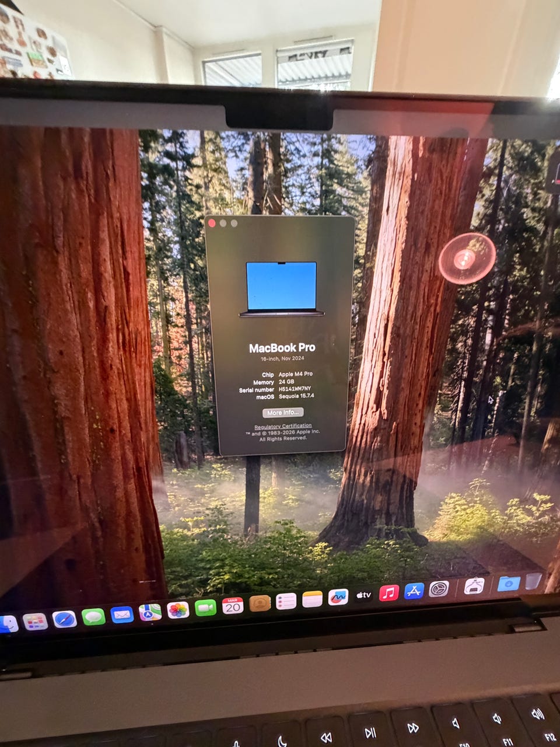Launch Safari from the Dock
The width and height of the screenshot is (560, 747).
click(64, 619)
